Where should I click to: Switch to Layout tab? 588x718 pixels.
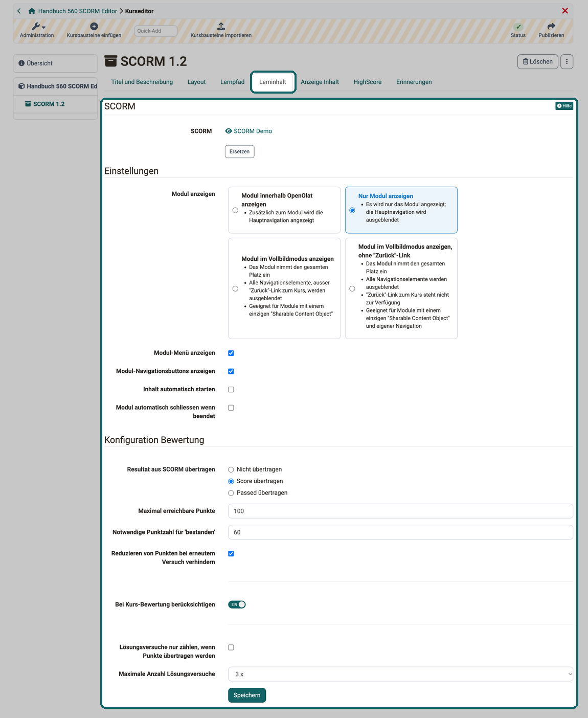point(196,82)
